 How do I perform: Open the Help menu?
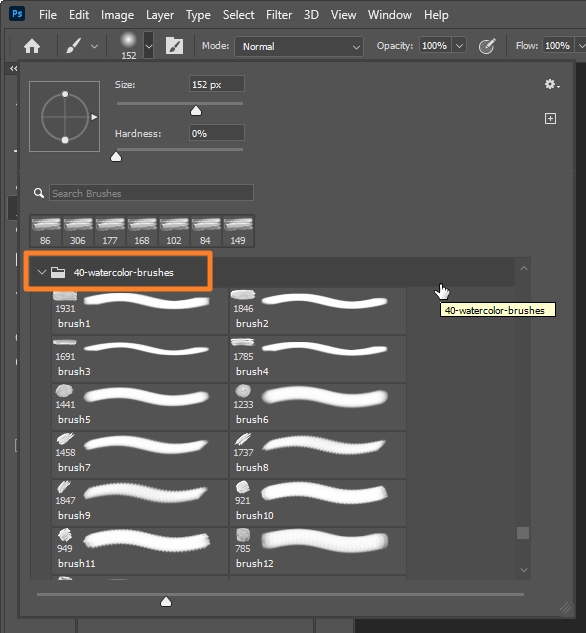tap(436, 15)
